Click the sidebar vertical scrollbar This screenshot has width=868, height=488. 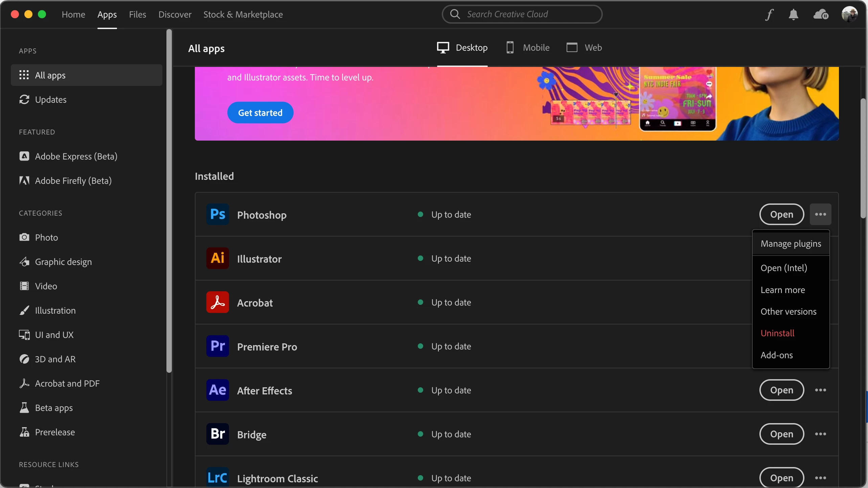169,201
